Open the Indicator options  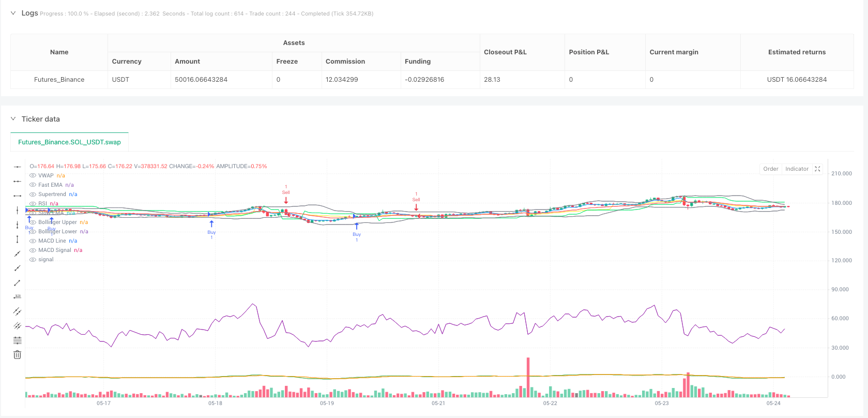797,169
